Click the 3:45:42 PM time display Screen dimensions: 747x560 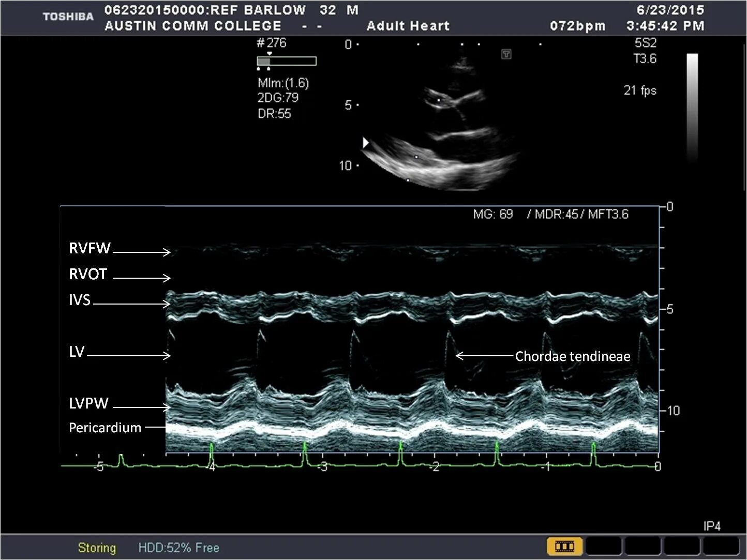click(x=665, y=26)
